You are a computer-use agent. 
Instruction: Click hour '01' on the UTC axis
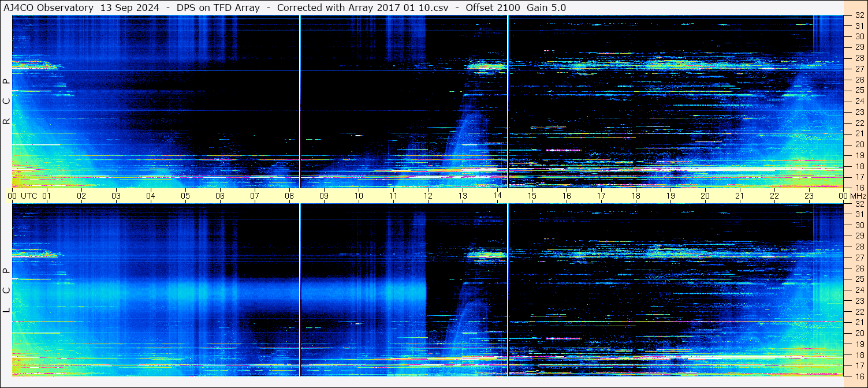click(47, 196)
